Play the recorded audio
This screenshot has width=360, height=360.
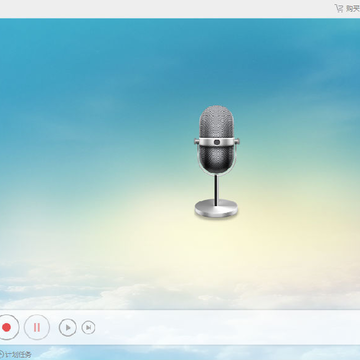tap(68, 328)
